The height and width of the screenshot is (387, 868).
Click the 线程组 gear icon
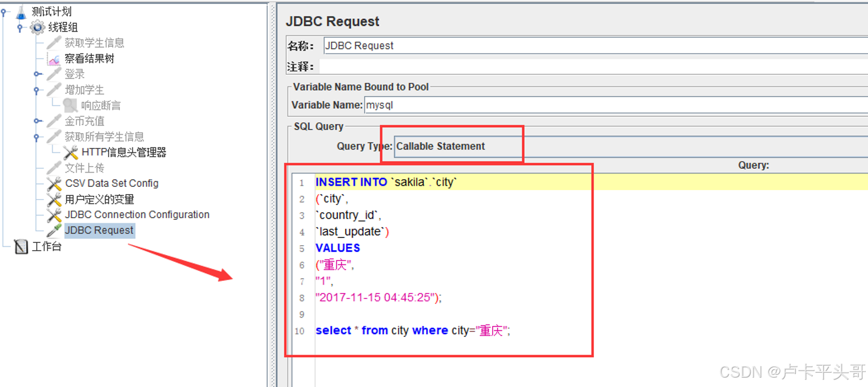tap(37, 27)
